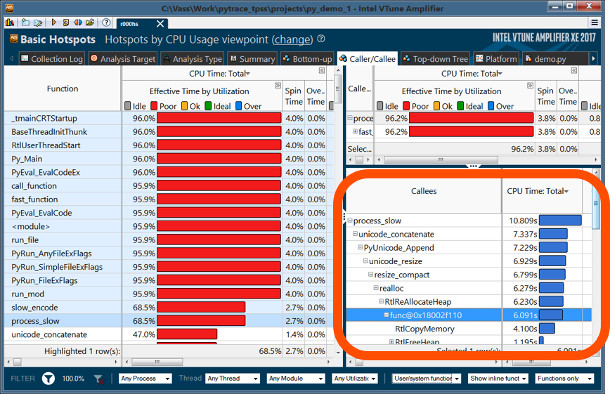Open the Top-down Tree tab
The width and height of the screenshot is (610, 394).
435,59
